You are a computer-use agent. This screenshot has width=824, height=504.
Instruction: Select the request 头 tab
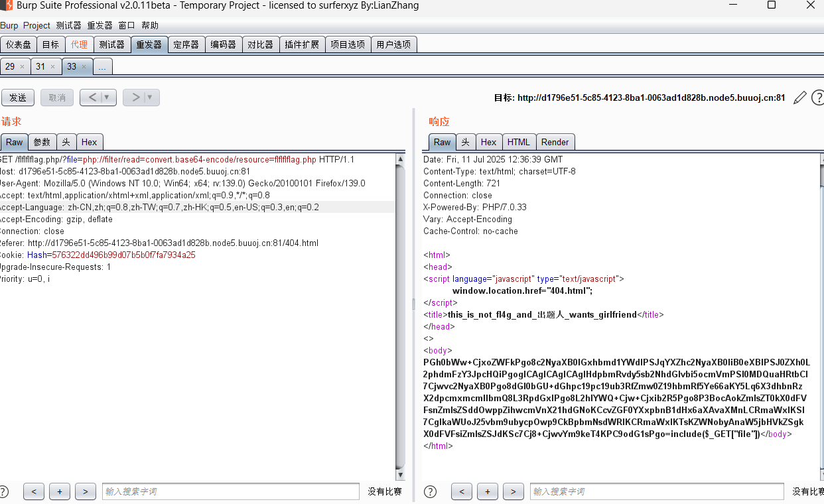click(66, 142)
